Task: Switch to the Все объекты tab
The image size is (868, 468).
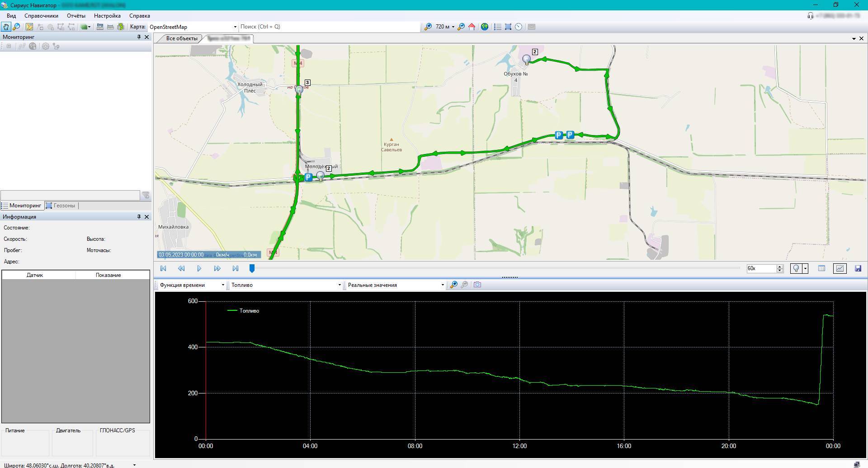Action: click(x=181, y=38)
